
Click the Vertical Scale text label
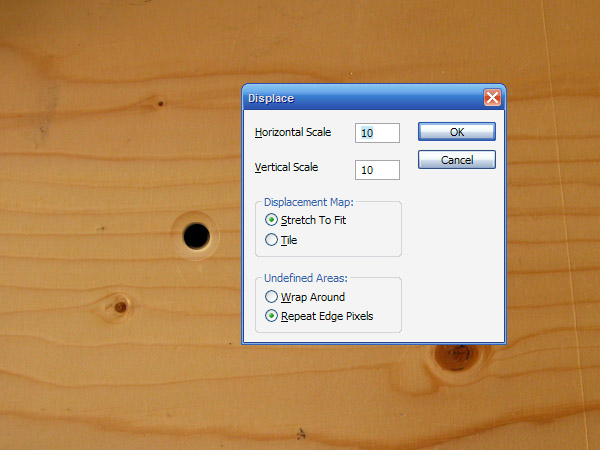pyautogui.click(x=286, y=168)
